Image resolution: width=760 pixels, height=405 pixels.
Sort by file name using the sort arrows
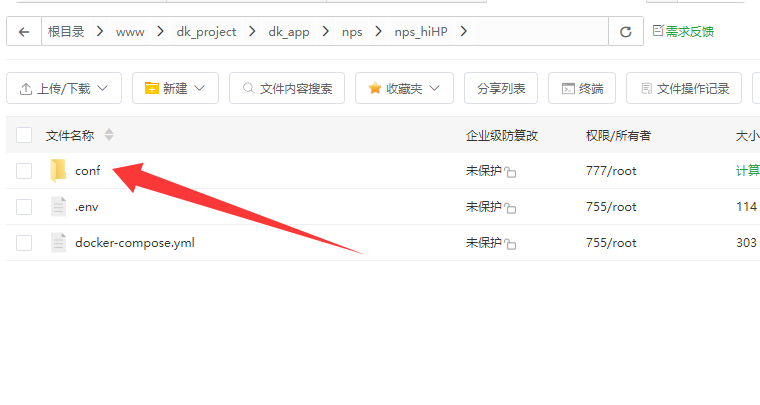[x=109, y=135]
